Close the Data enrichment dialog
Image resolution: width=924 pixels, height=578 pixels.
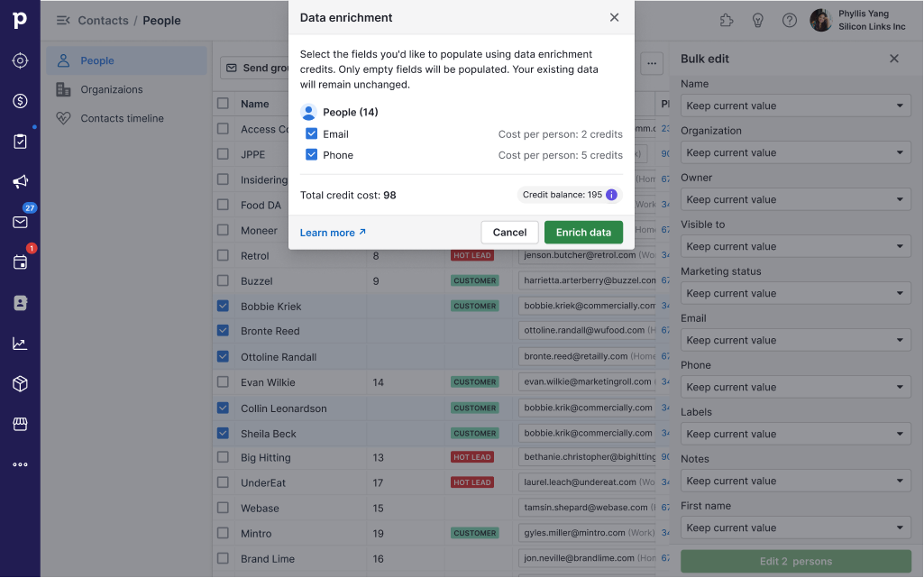(x=614, y=17)
